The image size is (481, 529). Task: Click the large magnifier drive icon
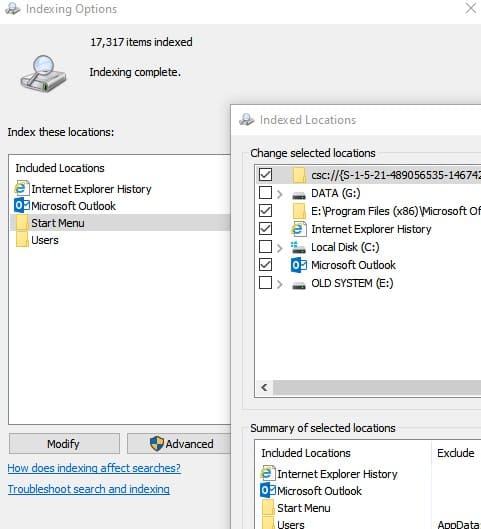click(43, 73)
